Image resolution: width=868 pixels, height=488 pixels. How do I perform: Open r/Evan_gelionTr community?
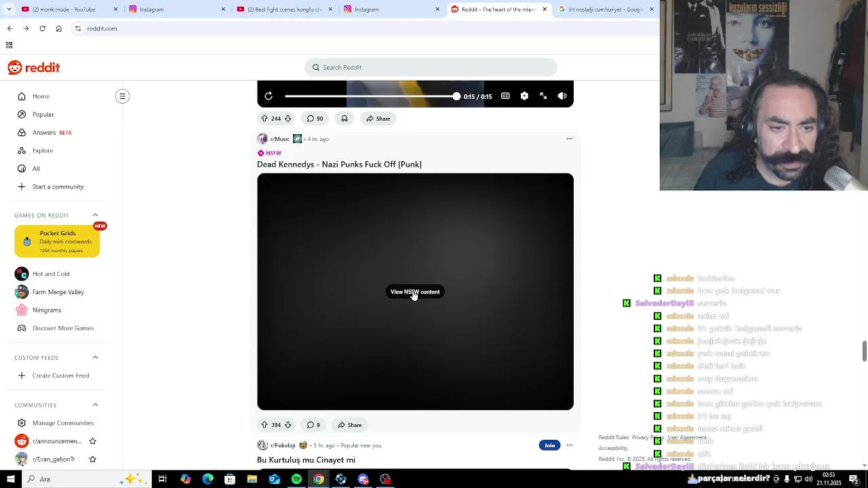pos(46,460)
